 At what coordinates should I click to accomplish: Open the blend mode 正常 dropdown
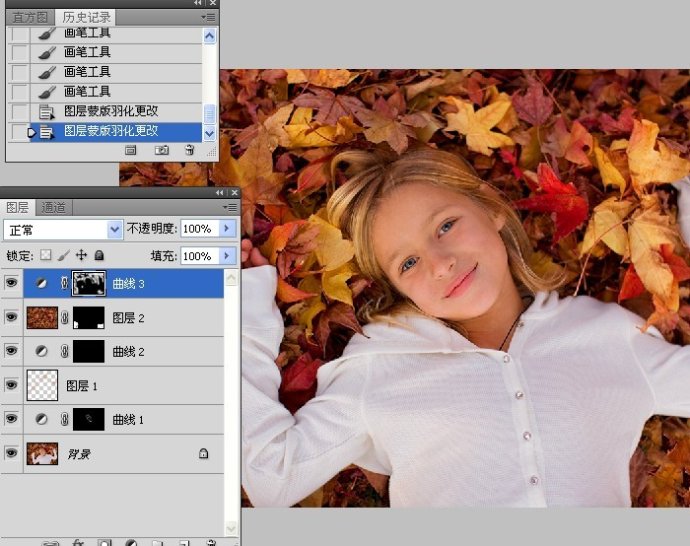click(x=63, y=230)
